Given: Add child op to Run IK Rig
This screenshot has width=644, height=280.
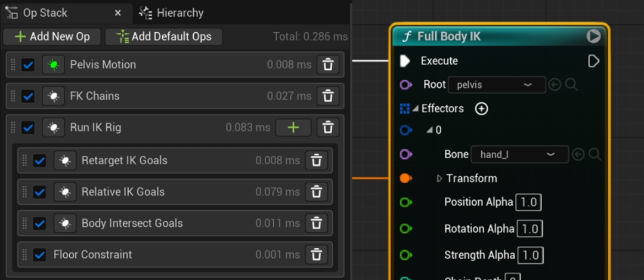Looking at the screenshot, I should (x=293, y=127).
